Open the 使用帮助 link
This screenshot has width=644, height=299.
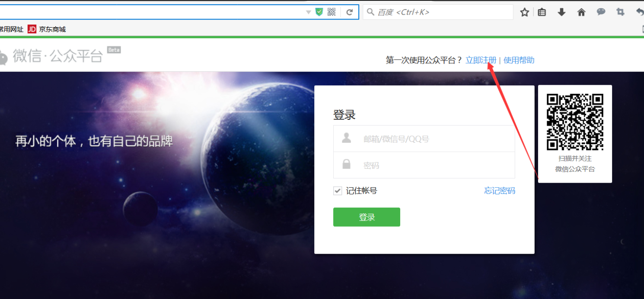tap(519, 60)
